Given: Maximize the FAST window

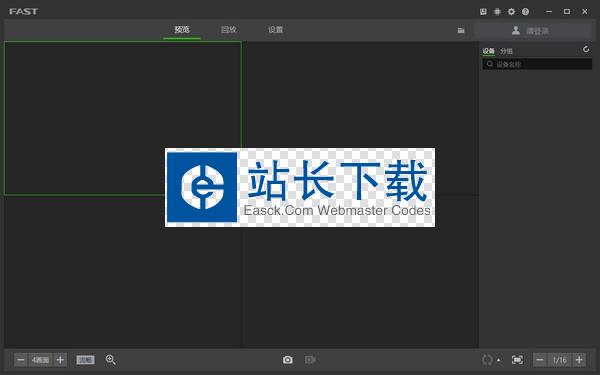Looking at the screenshot, I should point(567,12).
